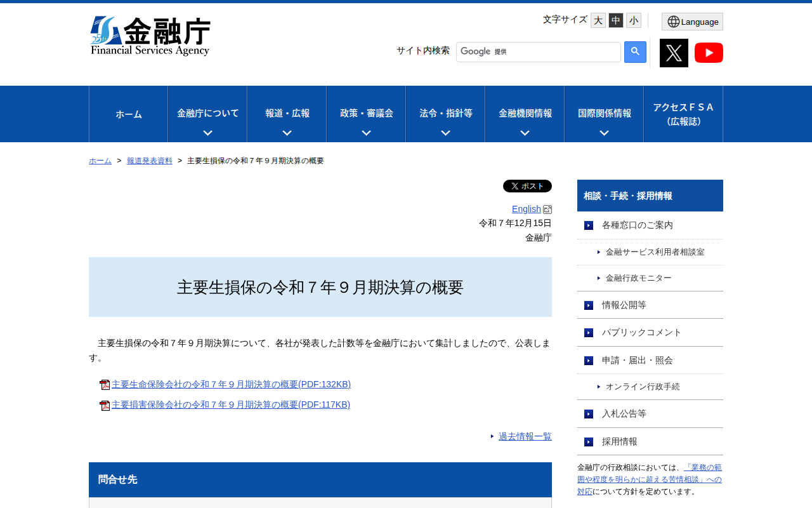This screenshot has width=812, height=508.
Task: Click the 相談・手続・採用情報 sidebar heading
Action: [650, 196]
